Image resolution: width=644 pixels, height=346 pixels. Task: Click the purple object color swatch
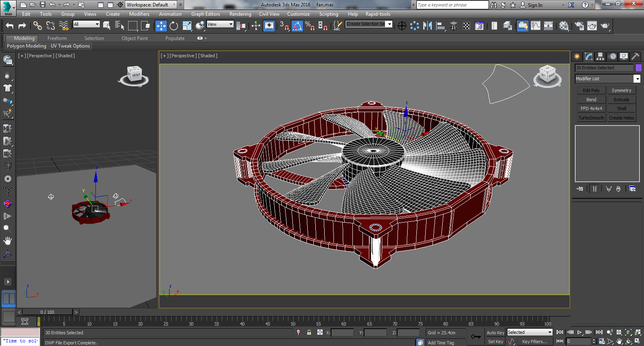point(638,68)
